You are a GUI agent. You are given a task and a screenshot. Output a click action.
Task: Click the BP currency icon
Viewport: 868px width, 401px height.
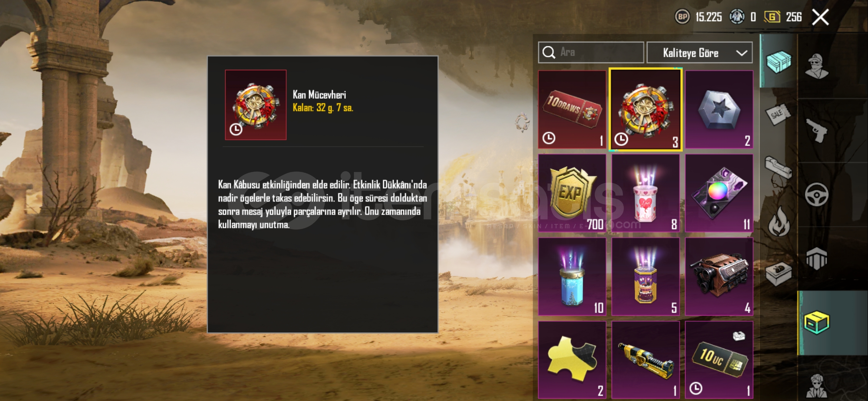pyautogui.click(x=682, y=17)
